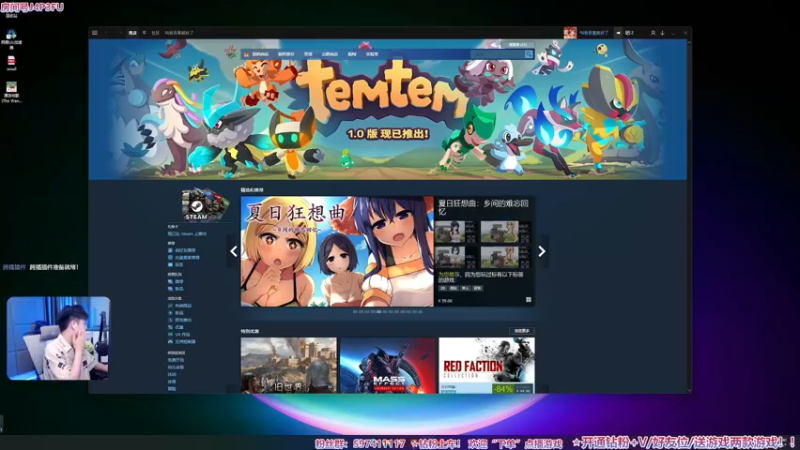This screenshot has height=450, width=800.
Task: Open the 您的商店 store nav menu
Action: (260, 54)
